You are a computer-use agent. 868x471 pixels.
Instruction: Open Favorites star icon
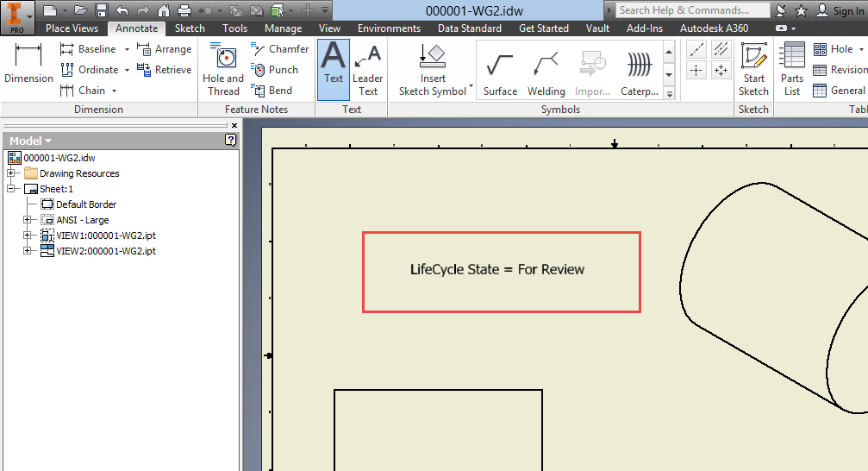click(x=801, y=10)
